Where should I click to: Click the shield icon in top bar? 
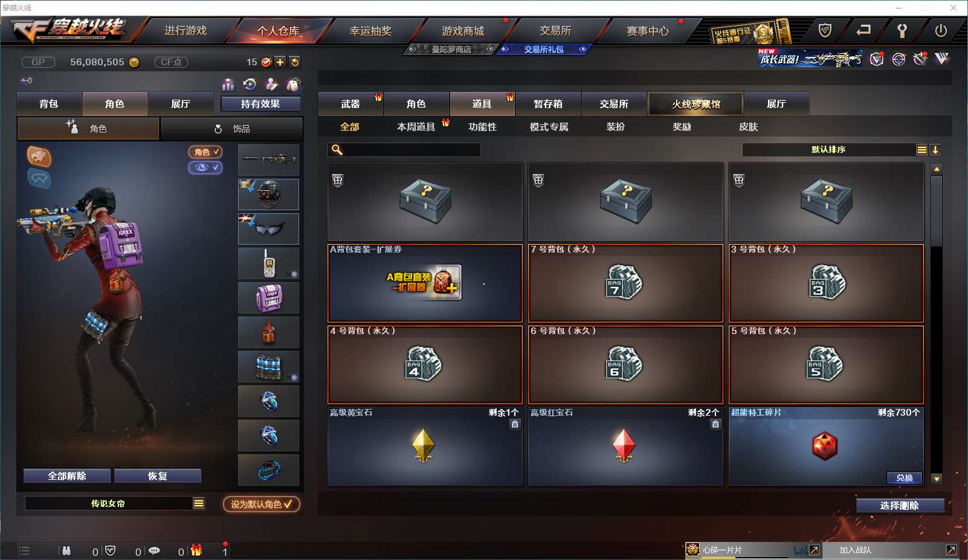coord(825,30)
